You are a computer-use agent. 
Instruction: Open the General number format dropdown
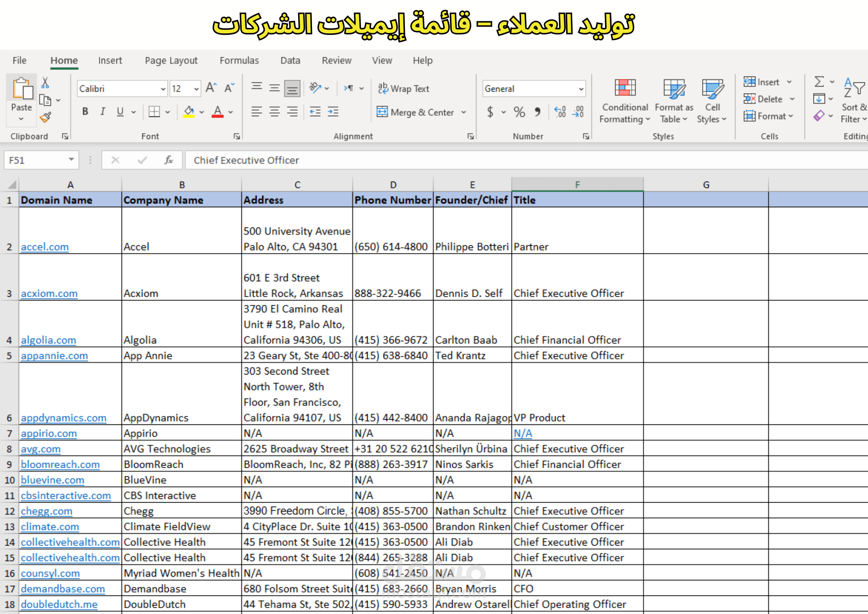[581, 89]
